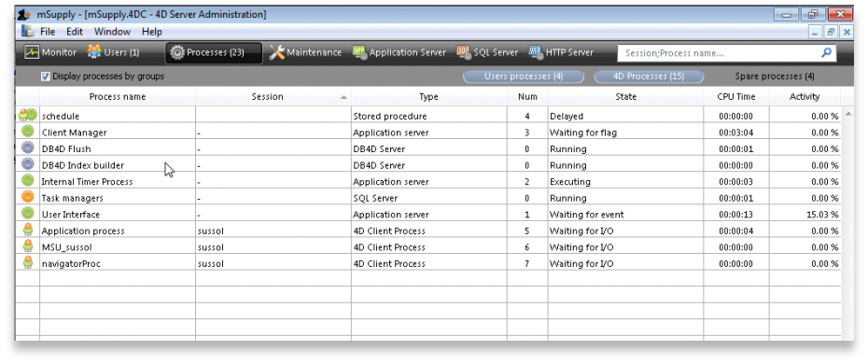The image size is (868, 364).
Task: Click the magnifier icon in search box
Action: click(826, 53)
